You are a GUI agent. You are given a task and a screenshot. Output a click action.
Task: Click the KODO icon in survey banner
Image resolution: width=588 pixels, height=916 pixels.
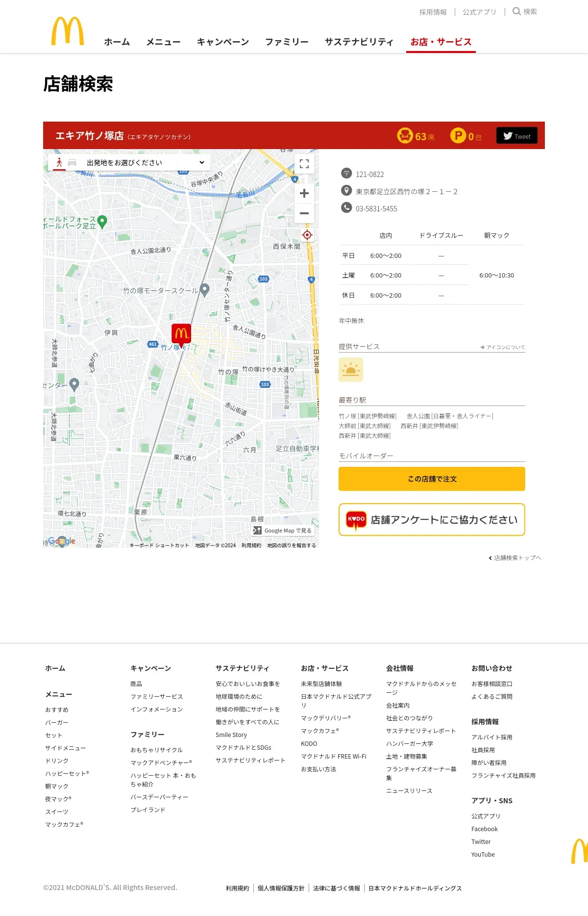pyautogui.click(x=356, y=520)
